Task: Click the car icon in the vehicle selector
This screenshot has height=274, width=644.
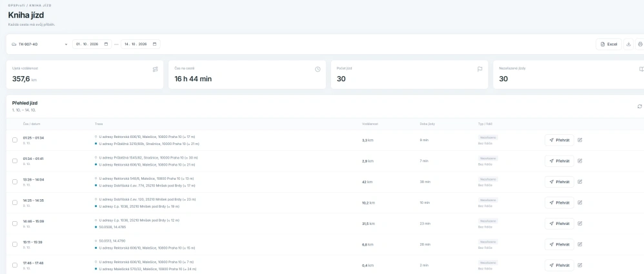Action: 14,44
